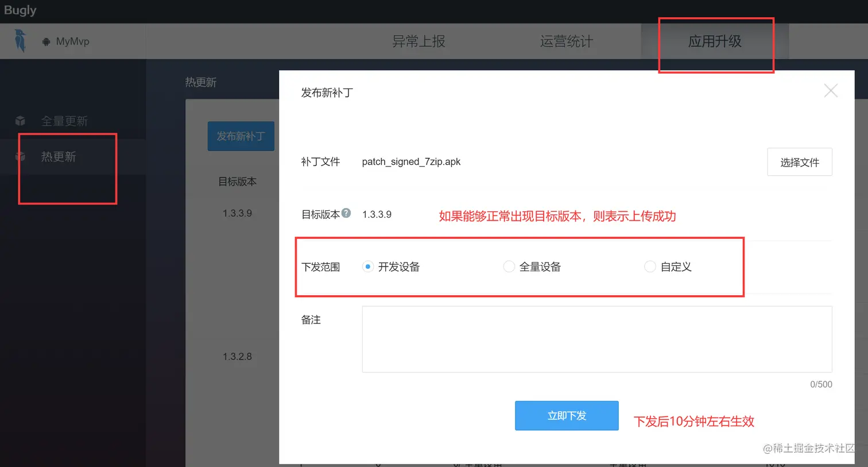Screen dimensions: 868x467
Task: Click version 1.3.2.8 in the background table
Action: click(x=237, y=357)
